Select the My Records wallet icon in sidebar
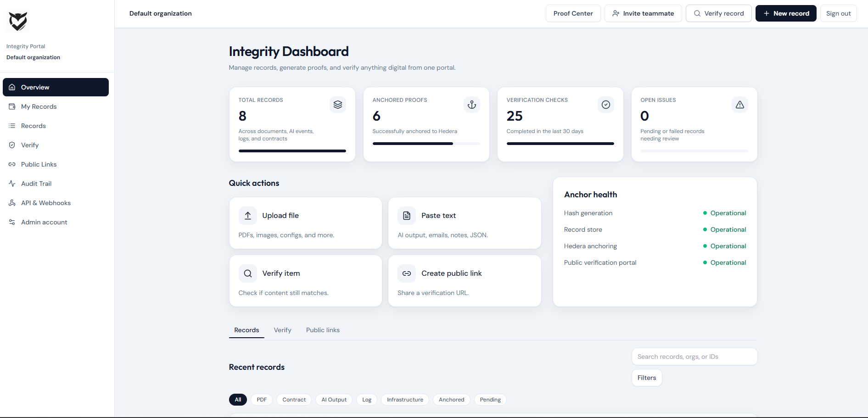Image resolution: width=868 pixels, height=418 pixels. [x=12, y=106]
